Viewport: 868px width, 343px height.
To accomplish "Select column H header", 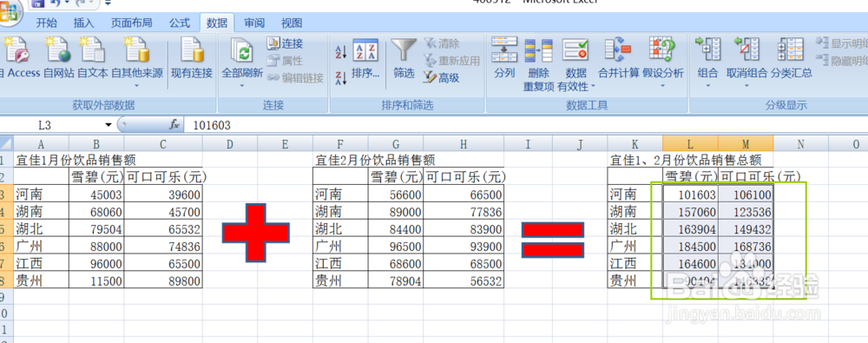I will 464,144.
